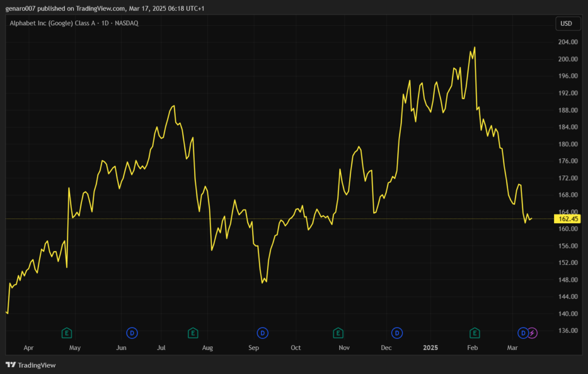The image size is (588, 374).
Task: Click the Jul label on time axis
Action: (x=161, y=348)
